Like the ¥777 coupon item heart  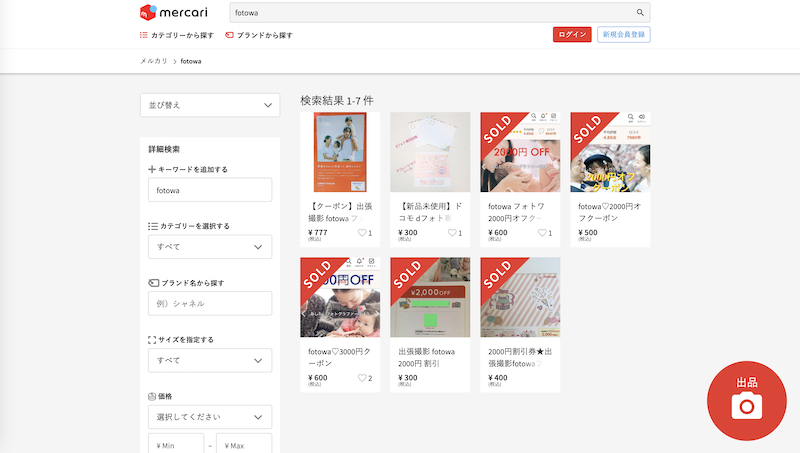362,233
